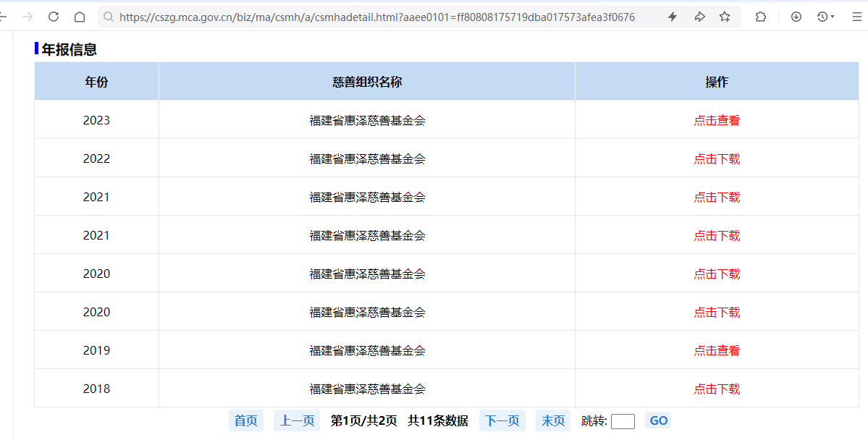Select the 慈善组织名称 column header

[x=367, y=81]
